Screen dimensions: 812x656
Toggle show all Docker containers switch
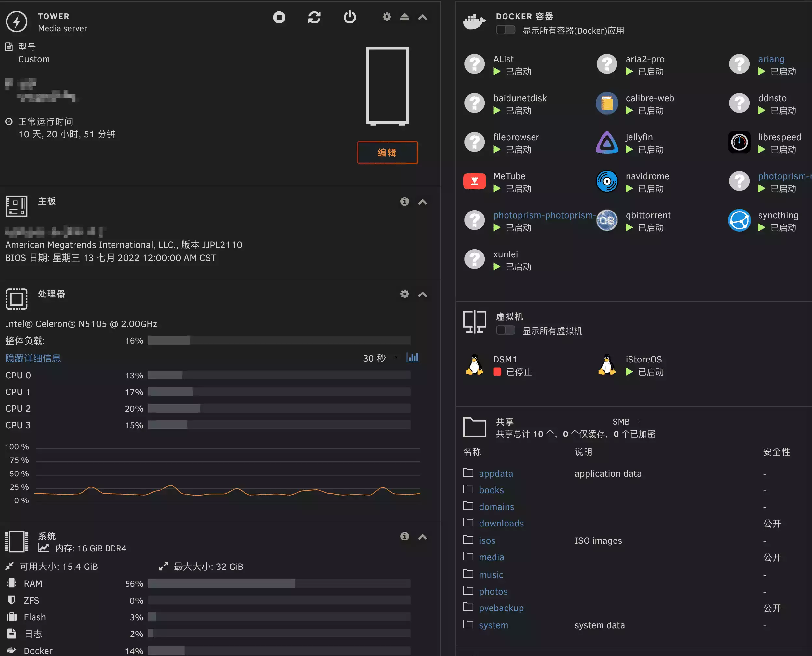tap(506, 30)
